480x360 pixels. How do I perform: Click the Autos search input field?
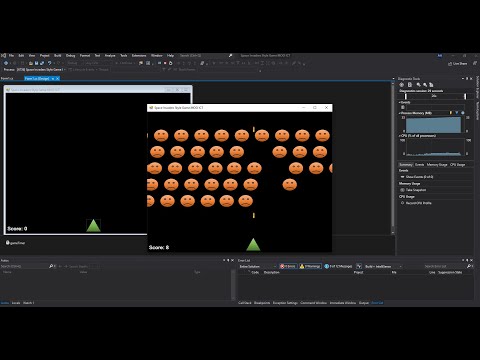click(x=24, y=266)
